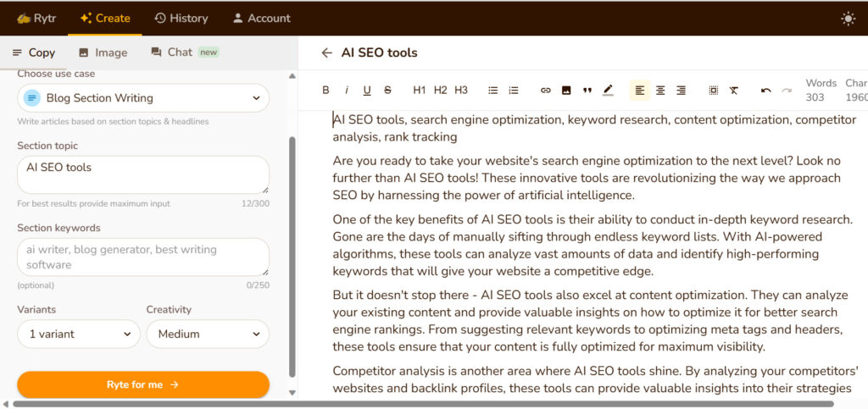Click the paragraph starting 'Are you ready'

(x=587, y=178)
